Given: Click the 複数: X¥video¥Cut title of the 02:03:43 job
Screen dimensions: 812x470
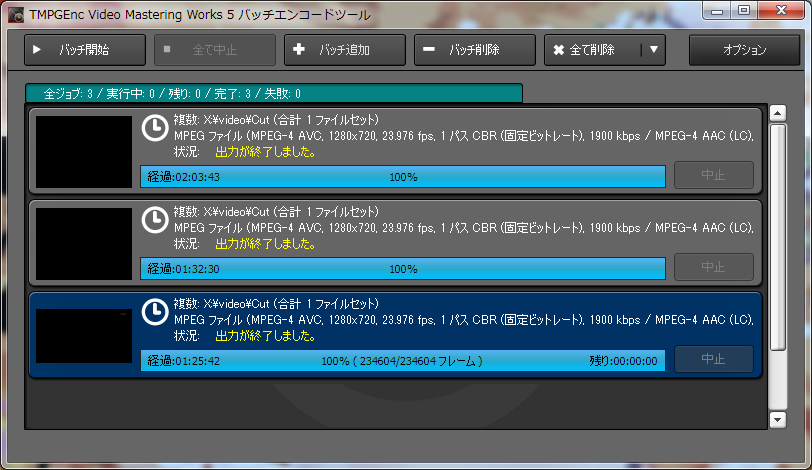Looking at the screenshot, I should [276, 120].
